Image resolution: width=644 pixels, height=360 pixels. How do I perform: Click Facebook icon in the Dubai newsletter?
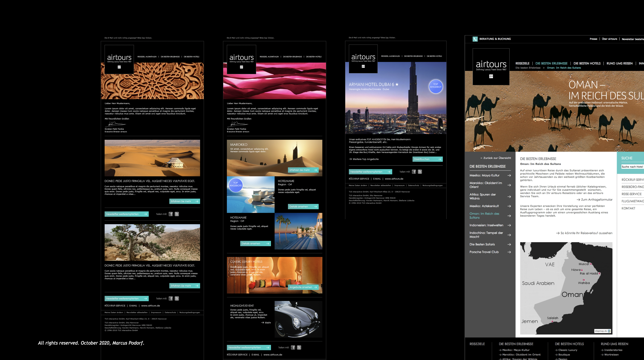point(414,172)
